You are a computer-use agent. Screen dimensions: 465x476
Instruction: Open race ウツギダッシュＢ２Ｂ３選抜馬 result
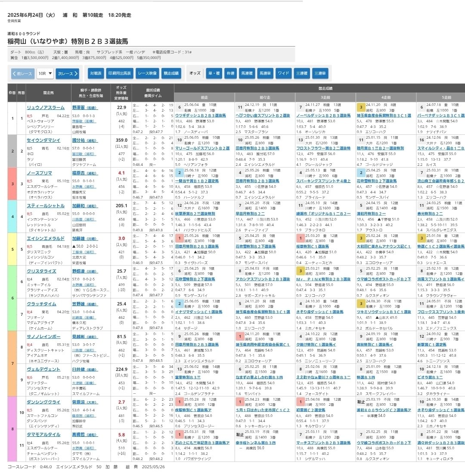[x=201, y=115]
